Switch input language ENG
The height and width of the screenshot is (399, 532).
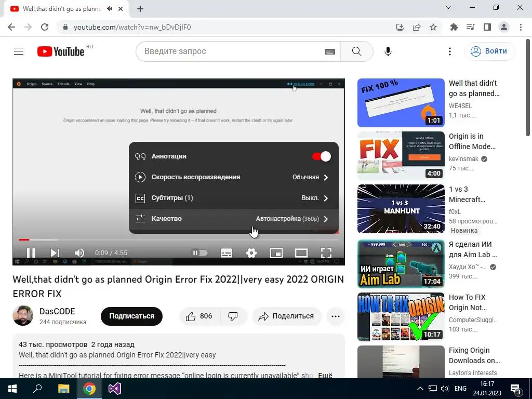[460, 389]
